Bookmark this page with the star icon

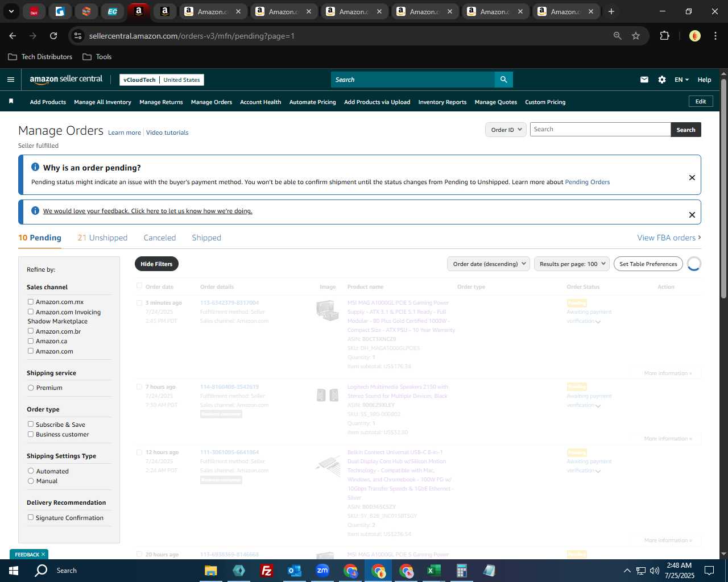636,36
